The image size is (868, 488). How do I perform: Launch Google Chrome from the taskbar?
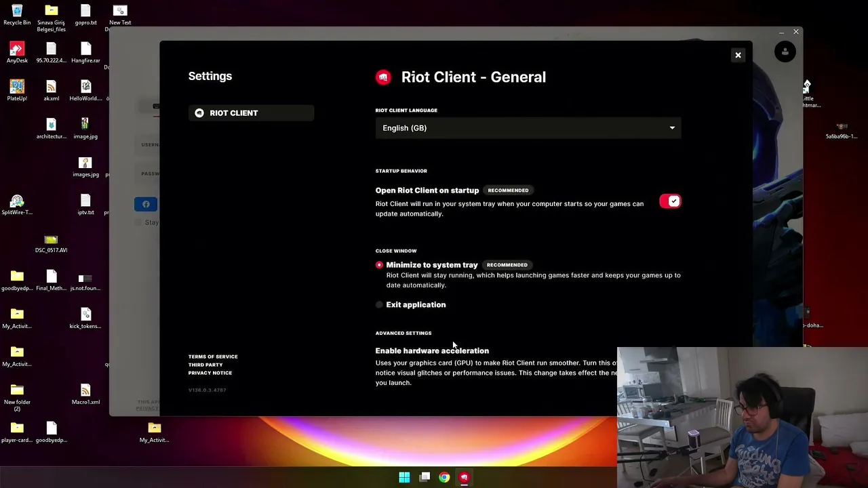click(x=444, y=477)
